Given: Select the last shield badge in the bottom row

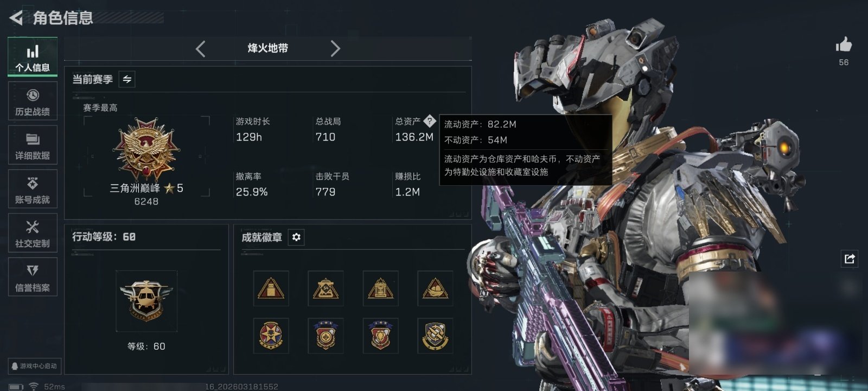Looking at the screenshot, I should point(435,336).
